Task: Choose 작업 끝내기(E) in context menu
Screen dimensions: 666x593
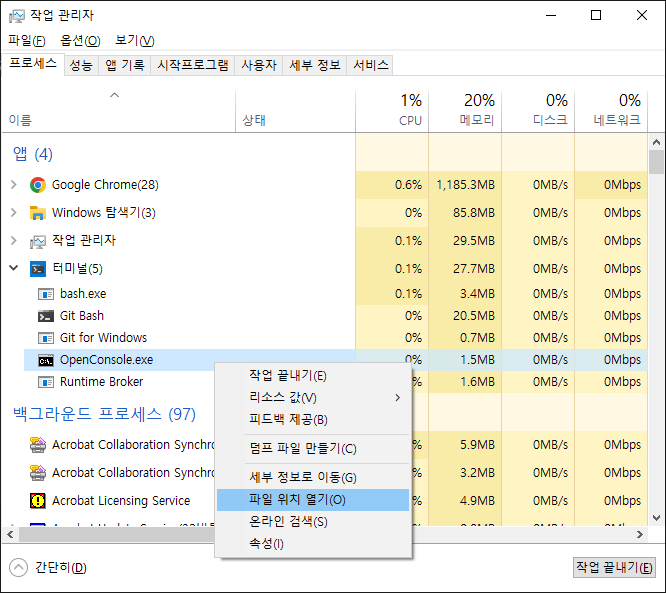Action: point(313,376)
